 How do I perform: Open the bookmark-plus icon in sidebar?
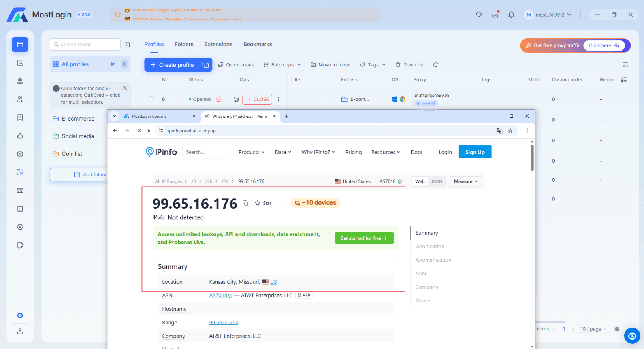click(x=20, y=117)
